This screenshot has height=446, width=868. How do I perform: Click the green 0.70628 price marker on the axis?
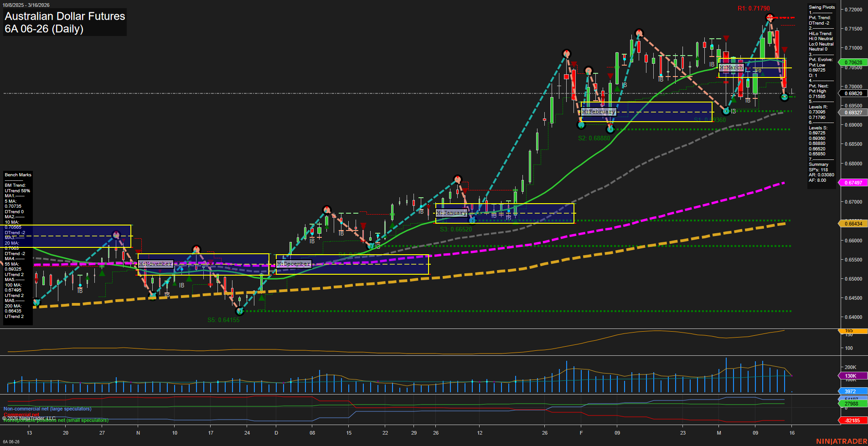click(x=852, y=62)
